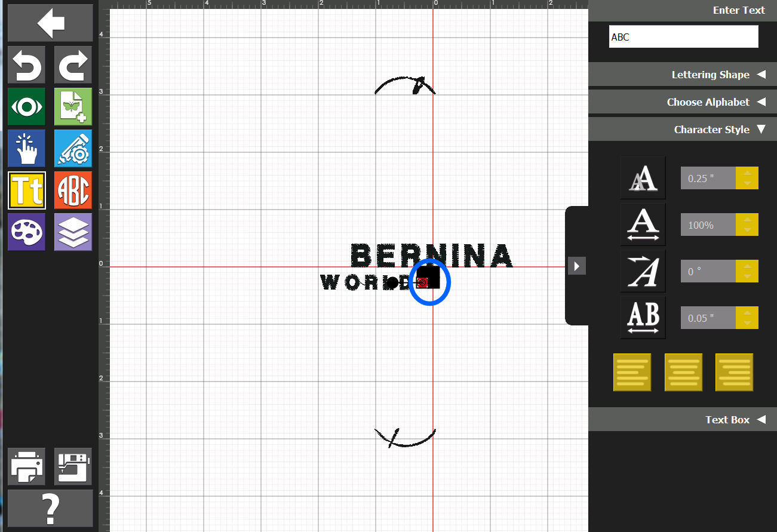Increase the letter spacing stepper
This screenshot has height=532, width=777.
point(747,312)
